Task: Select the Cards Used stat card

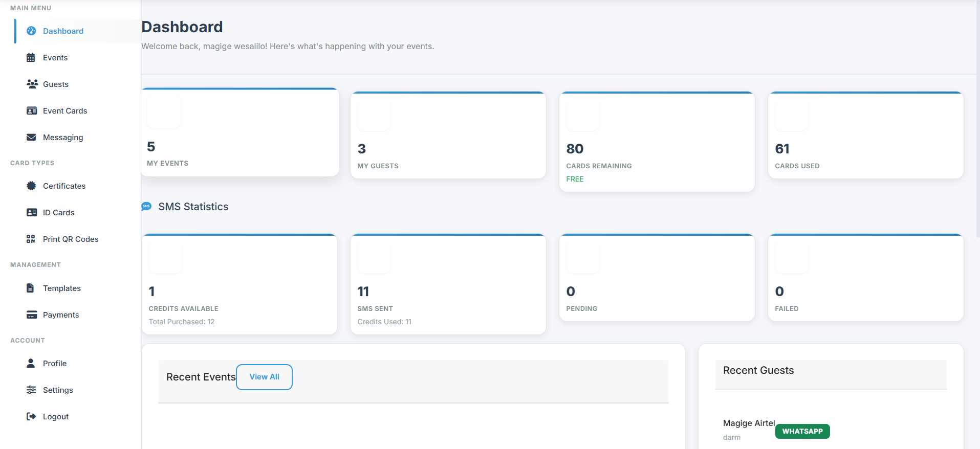Action: point(866,135)
